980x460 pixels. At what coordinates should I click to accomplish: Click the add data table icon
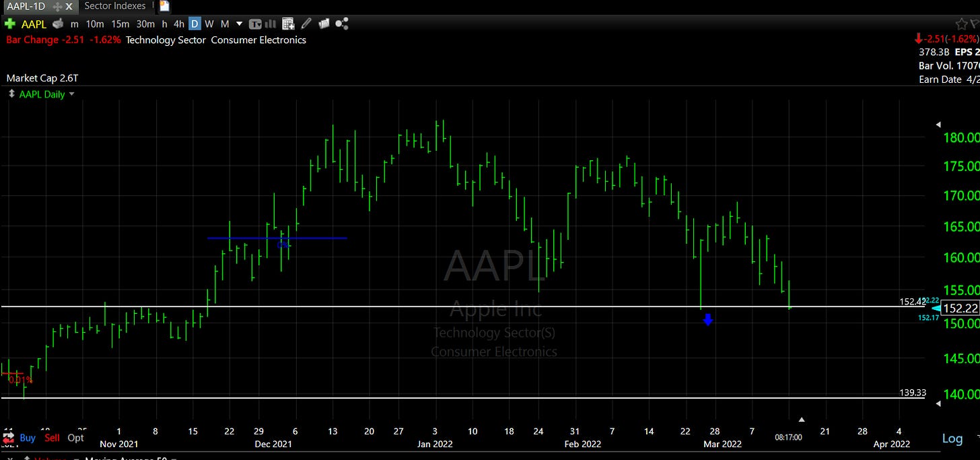pyautogui.click(x=289, y=24)
